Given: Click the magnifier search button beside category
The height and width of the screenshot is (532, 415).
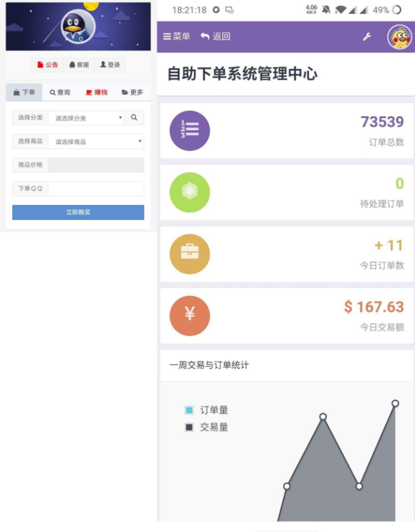Looking at the screenshot, I should 134,117.
